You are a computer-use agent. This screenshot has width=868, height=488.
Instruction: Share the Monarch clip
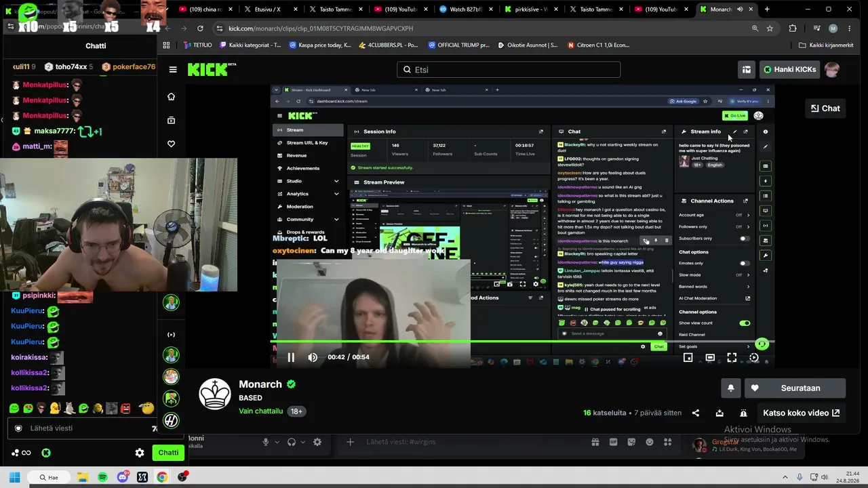pos(695,413)
